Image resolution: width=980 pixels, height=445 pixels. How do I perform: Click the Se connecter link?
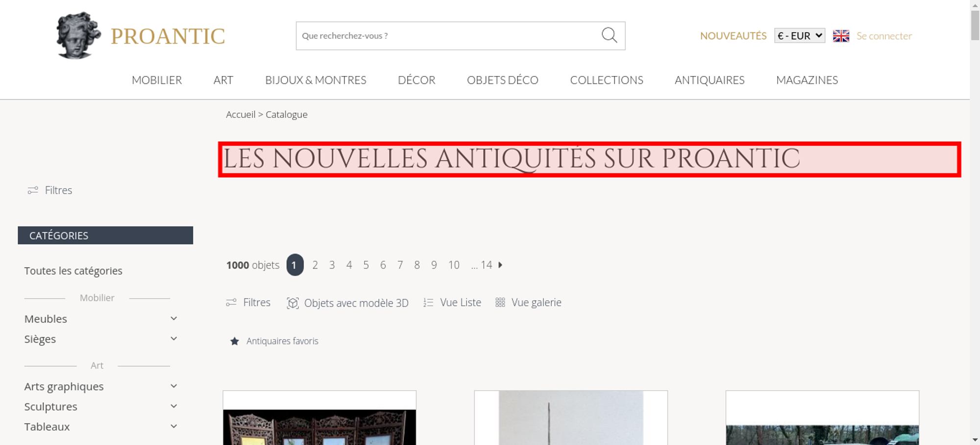(884, 36)
